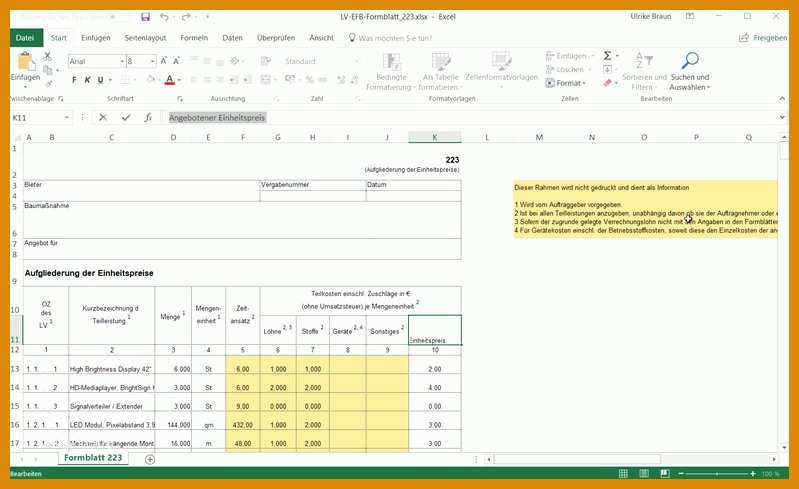
Task: Click the eraser clear icon
Action: point(607,83)
